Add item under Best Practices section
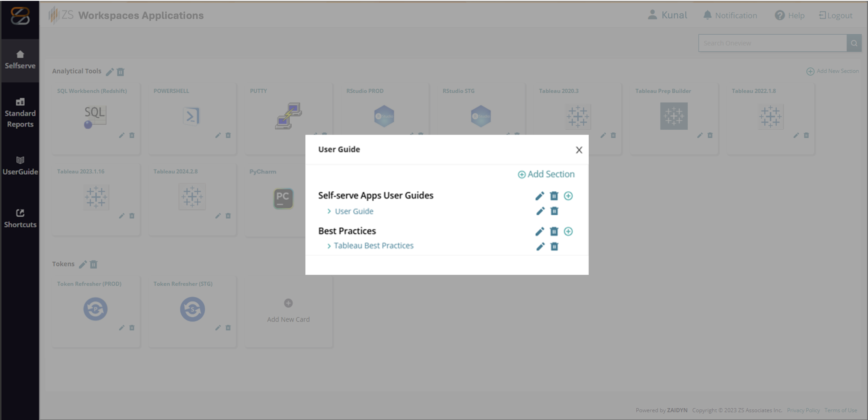This screenshot has width=868, height=420. coord(568,232)
